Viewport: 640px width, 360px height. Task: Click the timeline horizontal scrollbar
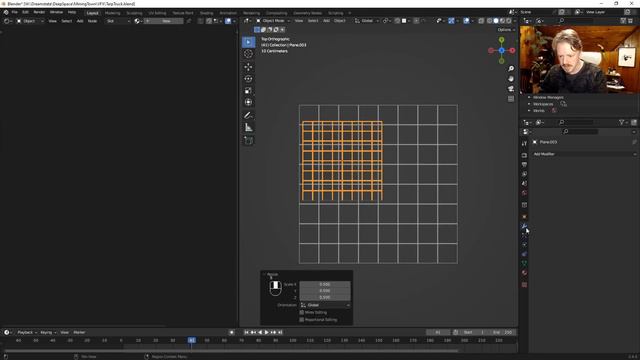click(231, 350)
